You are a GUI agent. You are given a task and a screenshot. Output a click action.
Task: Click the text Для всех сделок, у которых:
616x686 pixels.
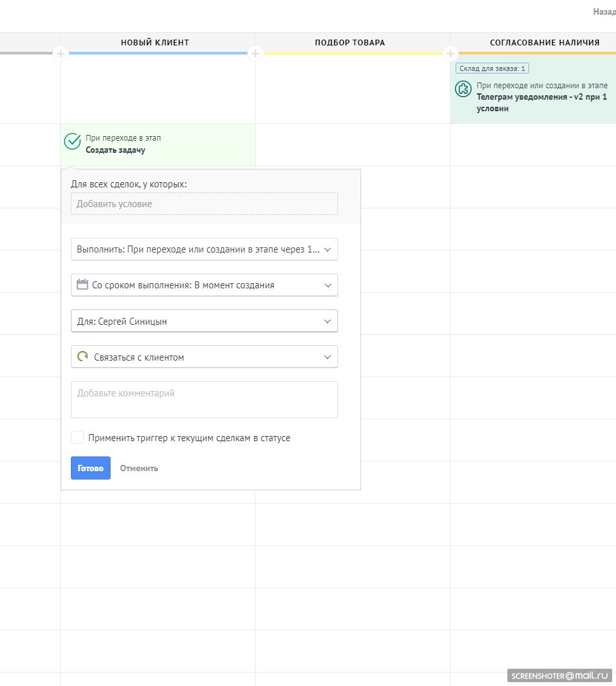click(x=128, y=184)
